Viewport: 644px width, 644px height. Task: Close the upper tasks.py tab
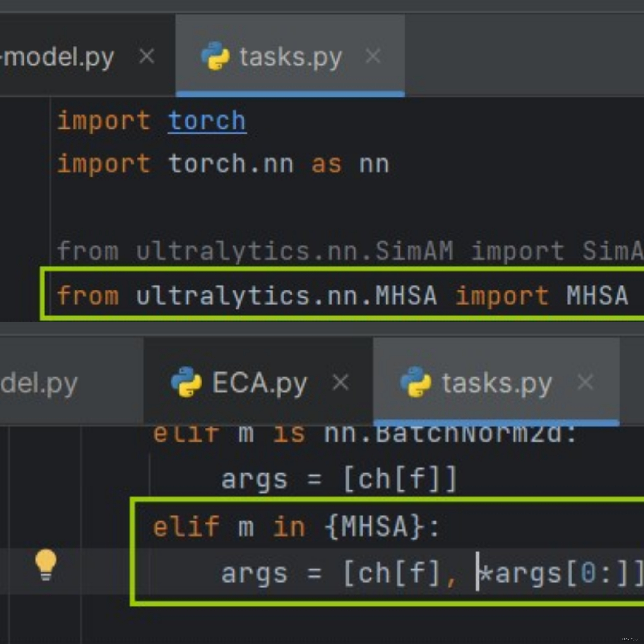(x=373, y=56)
